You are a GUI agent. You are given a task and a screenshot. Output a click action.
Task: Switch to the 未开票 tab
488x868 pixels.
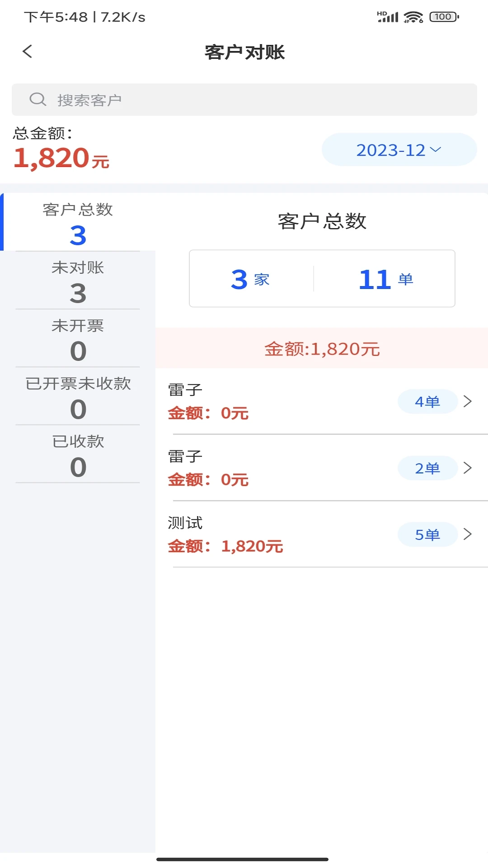coord(78,338)
